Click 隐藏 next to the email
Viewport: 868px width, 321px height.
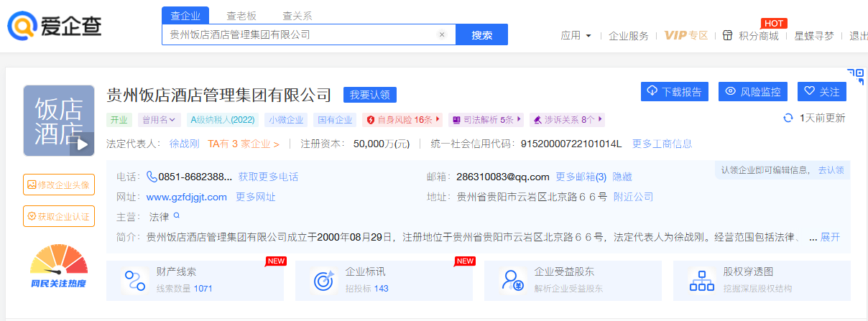[622, 177]
